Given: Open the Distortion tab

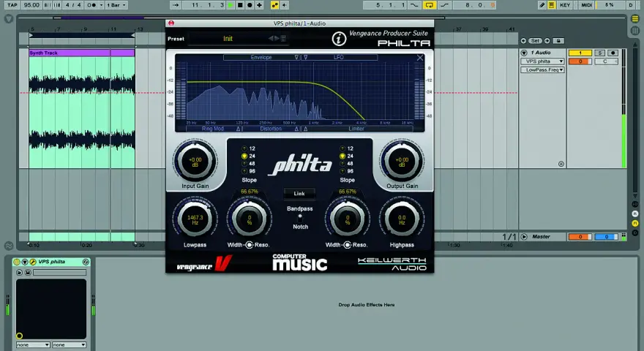Looking at the screenshot, I should pyautogui.click(x=271, y=129).
